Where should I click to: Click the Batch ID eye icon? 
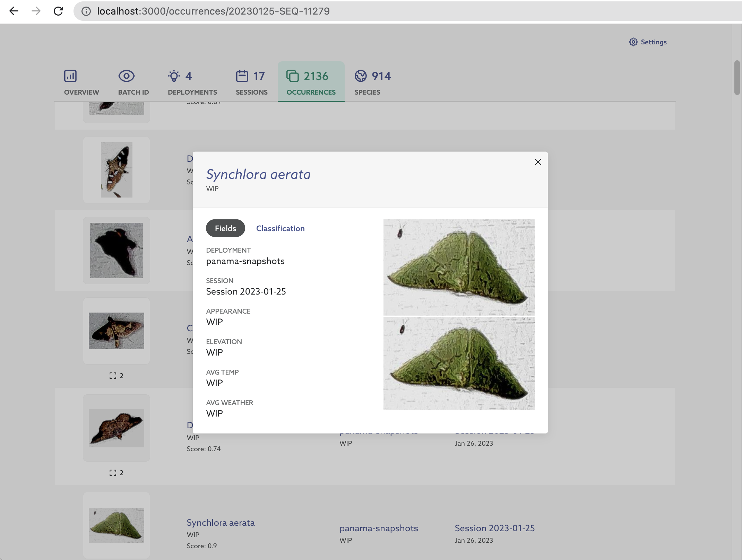pyautogui.click(x=126, y=76)
